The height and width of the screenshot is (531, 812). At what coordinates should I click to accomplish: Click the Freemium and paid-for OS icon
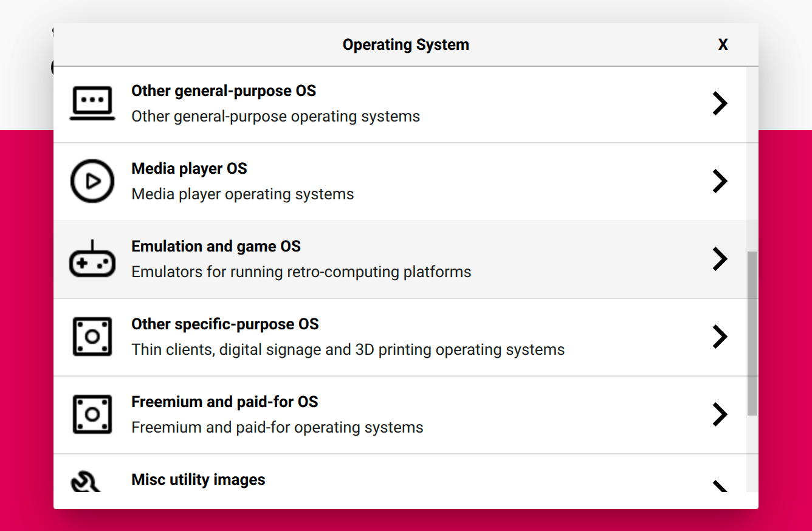[92, 414]
